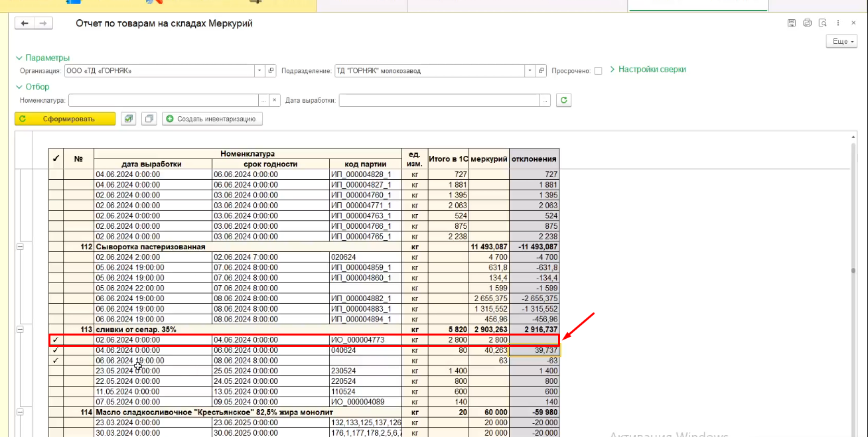Select party code ИП_000004771_1 cell

click(x=366, y=206)
